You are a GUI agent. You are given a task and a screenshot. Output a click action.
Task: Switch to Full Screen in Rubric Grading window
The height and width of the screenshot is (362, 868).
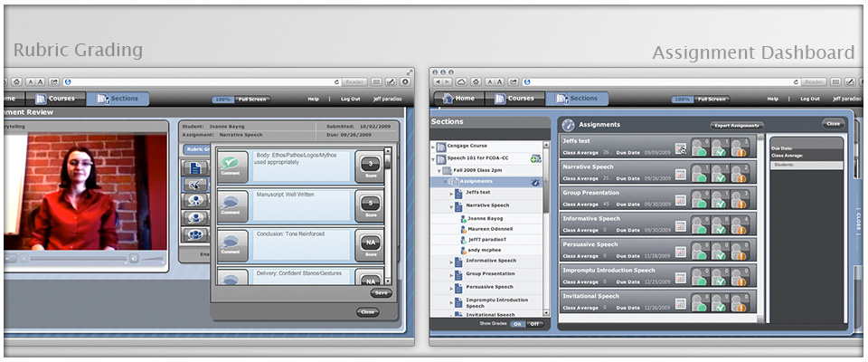click(x=251, y=100)
